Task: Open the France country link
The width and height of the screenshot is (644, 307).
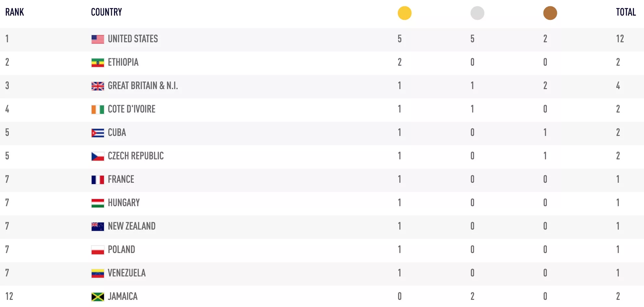Action: (x=121, y=180)
